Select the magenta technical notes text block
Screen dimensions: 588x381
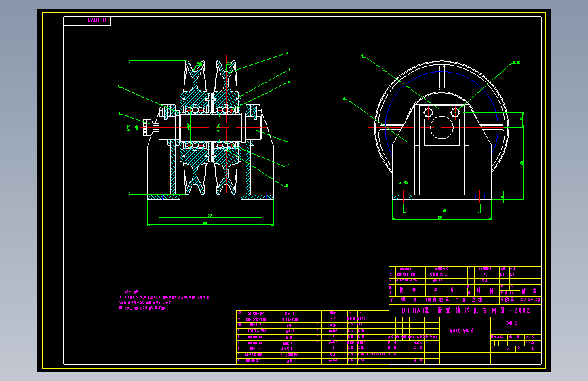[163, 300]
